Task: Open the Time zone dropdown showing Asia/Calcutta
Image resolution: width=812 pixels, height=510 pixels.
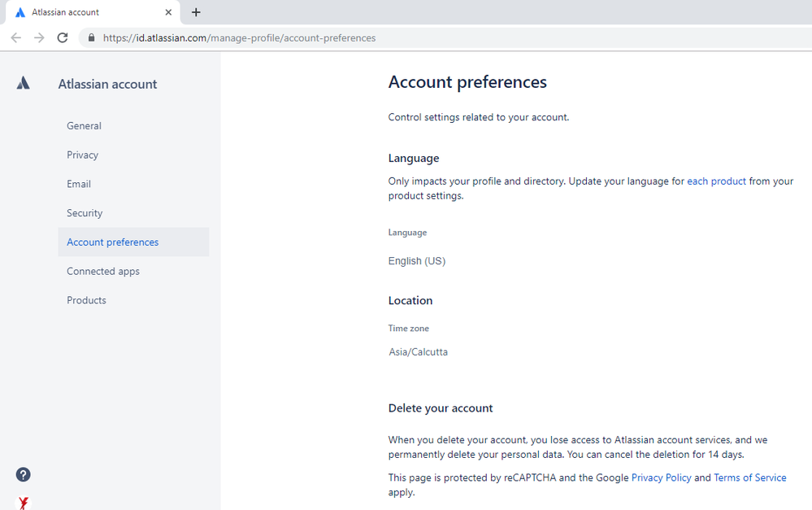Action: (418, 352)
